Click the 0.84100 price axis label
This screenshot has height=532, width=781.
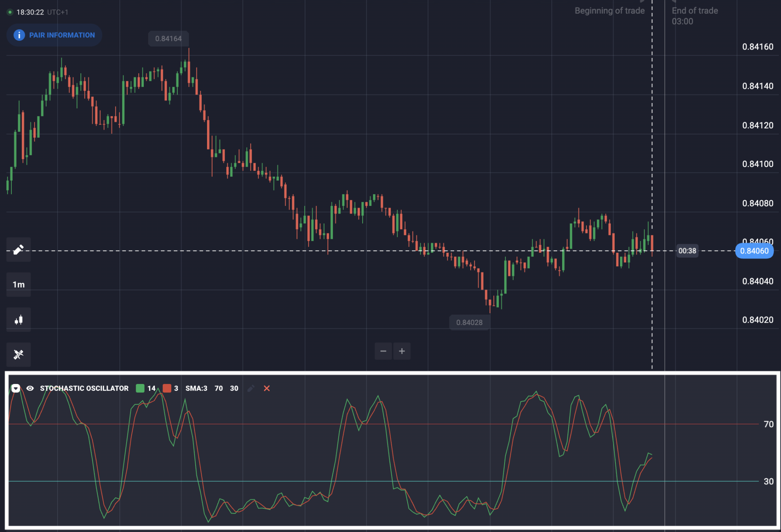tap(758, 164)
